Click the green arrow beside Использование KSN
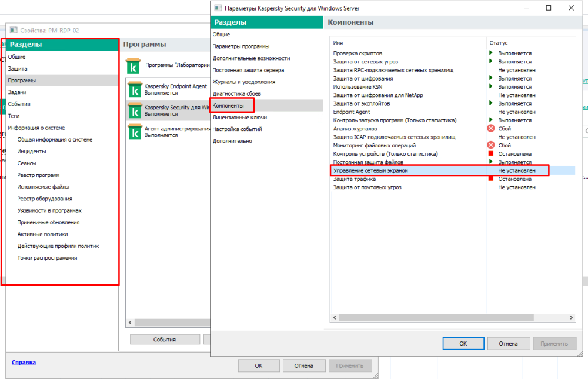Viewport: 588px width, 379px height. (x=491, y=86)
